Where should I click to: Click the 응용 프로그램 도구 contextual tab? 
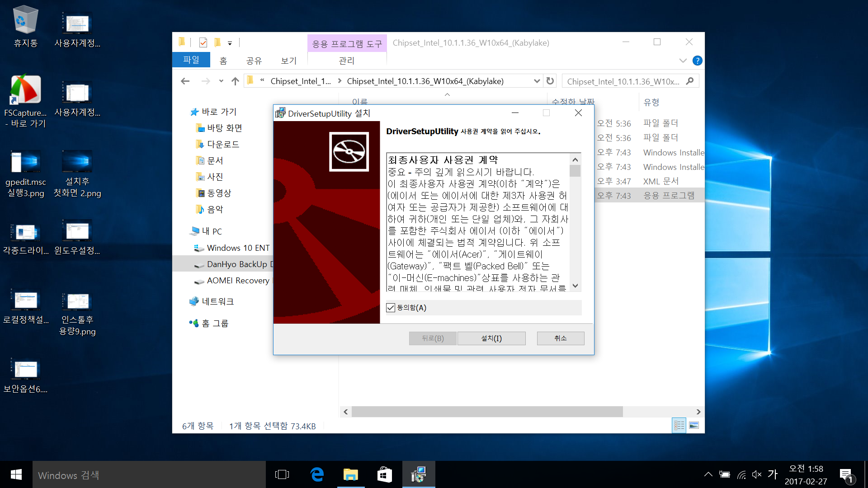pyautogui.click(x=347, y=43)
